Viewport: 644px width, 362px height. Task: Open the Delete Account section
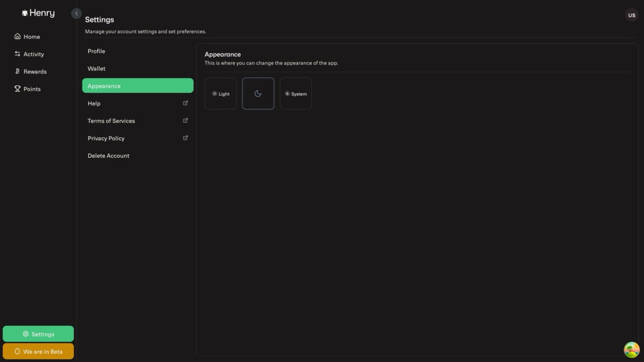(108, 156)
